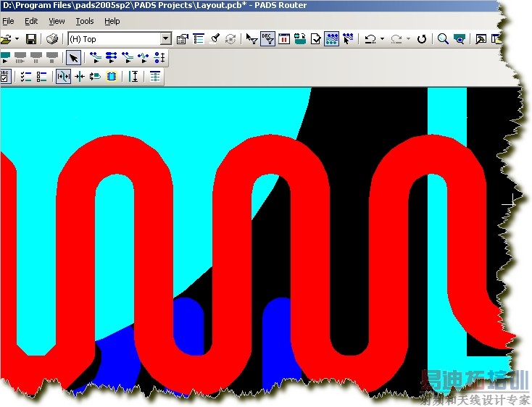Toggle the Routing toolbar button
The height and width of the screenshot is (407, 532).
(x=331, y=39)
